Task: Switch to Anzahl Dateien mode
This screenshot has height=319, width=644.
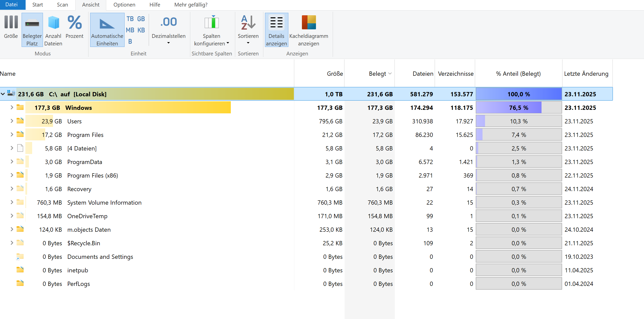Action: [x=53, y=30]
